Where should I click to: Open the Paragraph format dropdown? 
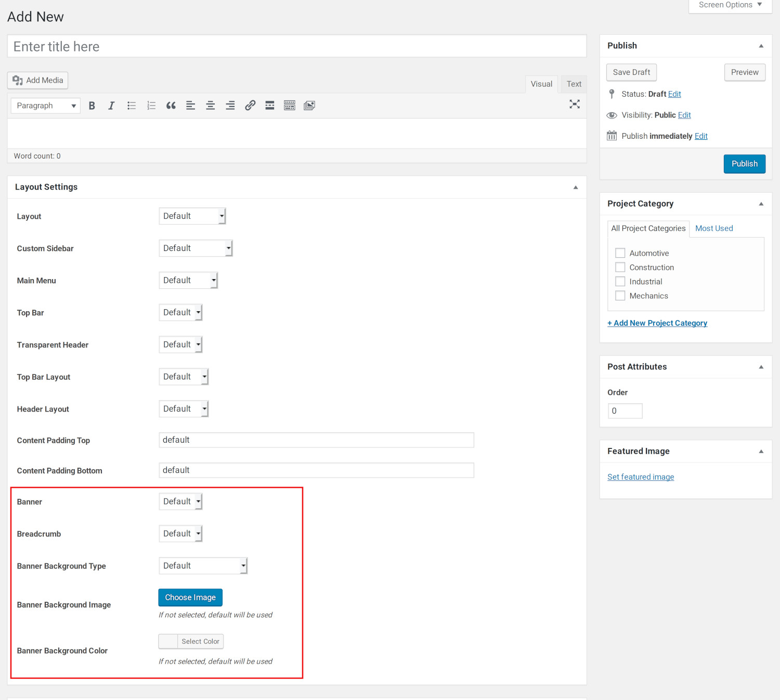pyautogui.click(x=45, y=105)
